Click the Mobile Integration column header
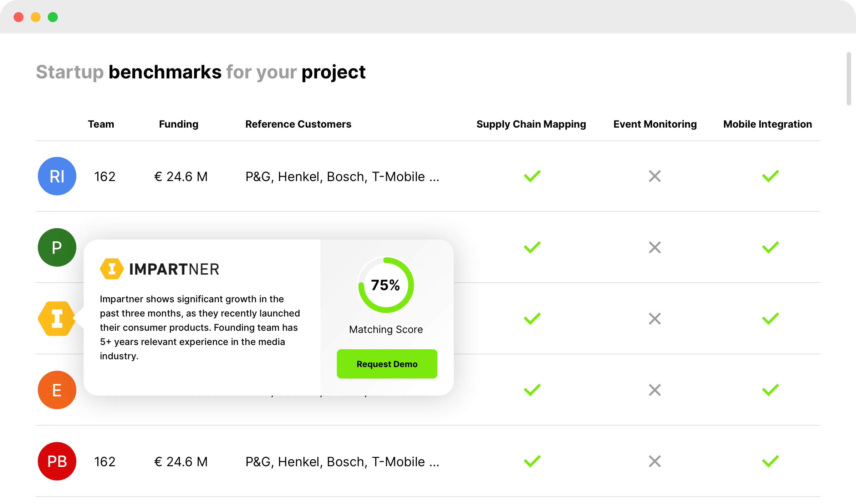Viewport: 856px width, 504px height. click(x=768, y=124)
